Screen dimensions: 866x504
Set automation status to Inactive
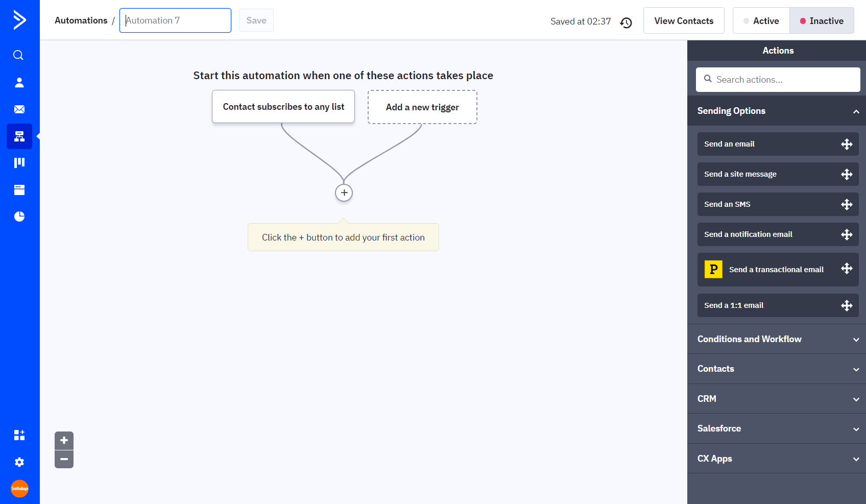pyautogui.click(x=821, y=21)
